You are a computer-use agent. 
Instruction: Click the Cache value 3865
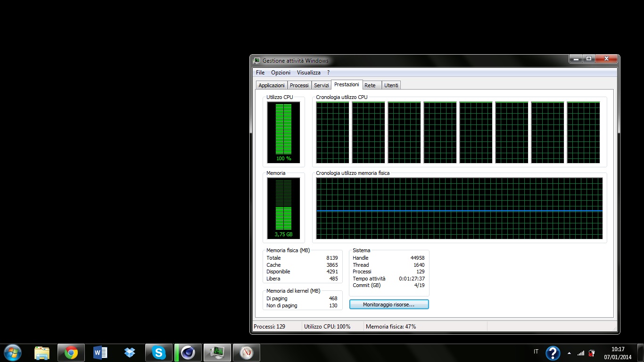click(x=332, y=265)
